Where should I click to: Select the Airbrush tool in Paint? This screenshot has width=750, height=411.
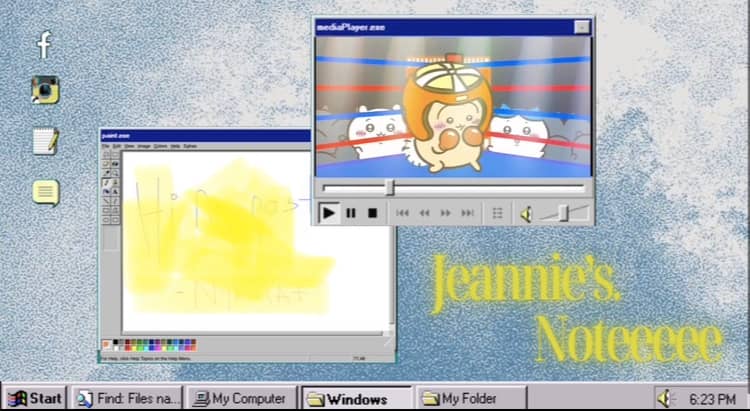[106, 191]
